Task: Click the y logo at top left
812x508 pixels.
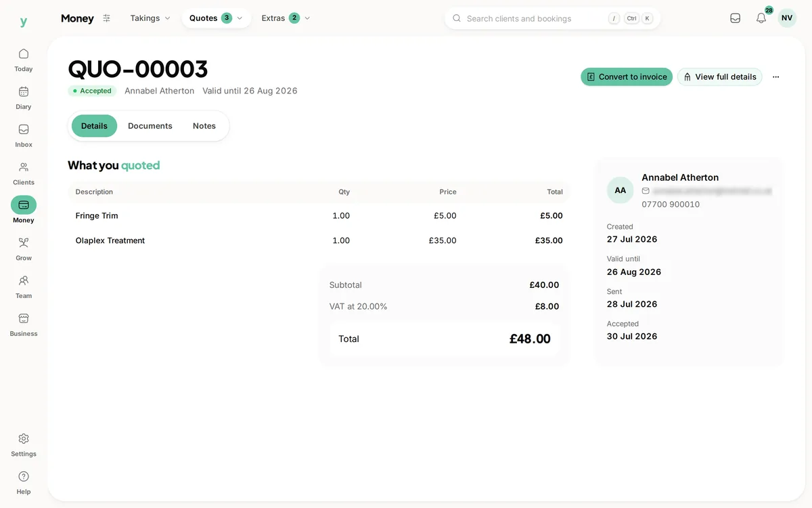Action: coord(24,22)
